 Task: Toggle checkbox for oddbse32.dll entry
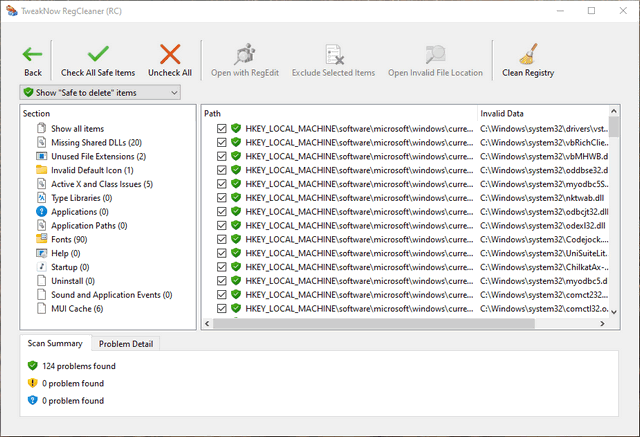pyautogui.click(x=222, y=171)
